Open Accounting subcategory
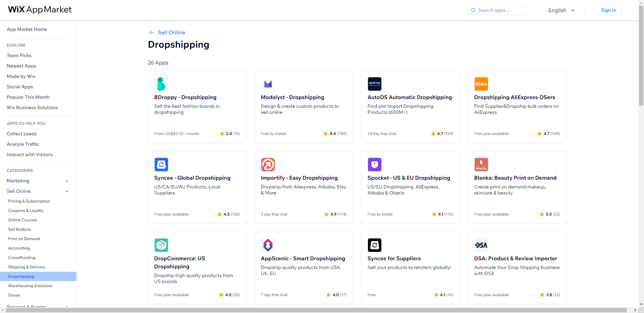Image resolution: width=644 pixels, height=313 pixels. 19,248
